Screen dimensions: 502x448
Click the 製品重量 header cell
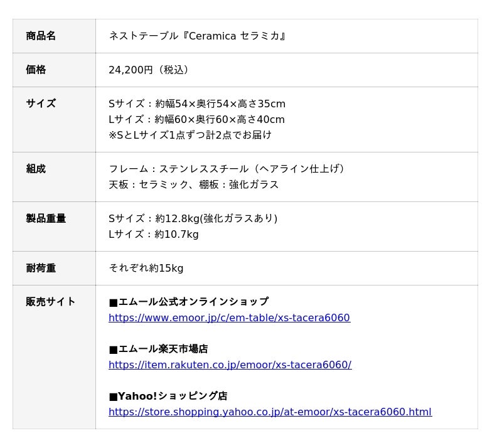(54, 227)
